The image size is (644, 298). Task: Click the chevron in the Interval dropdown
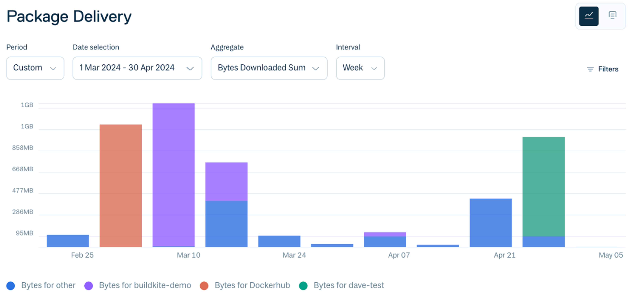(374, 69)
